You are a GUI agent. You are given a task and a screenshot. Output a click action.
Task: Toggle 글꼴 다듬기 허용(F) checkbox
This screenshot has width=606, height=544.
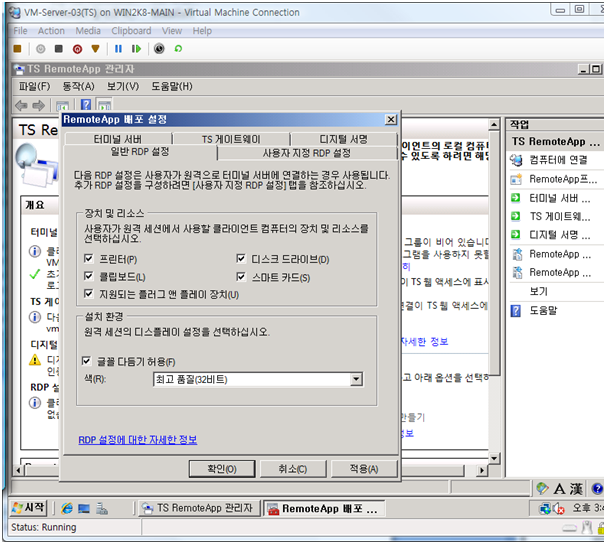tap(87, 361)
